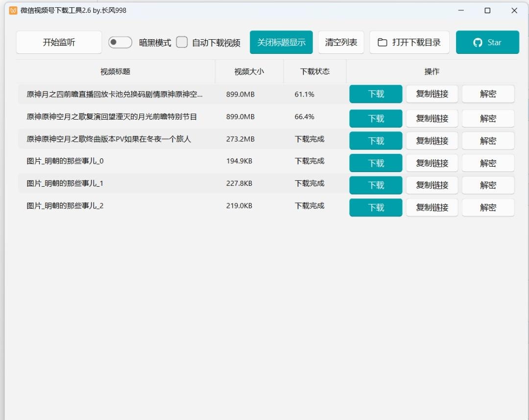The width and height of the screenshot is (529, 420).
Task: Click the 视频标题 column header
Action: pos(115,71)
